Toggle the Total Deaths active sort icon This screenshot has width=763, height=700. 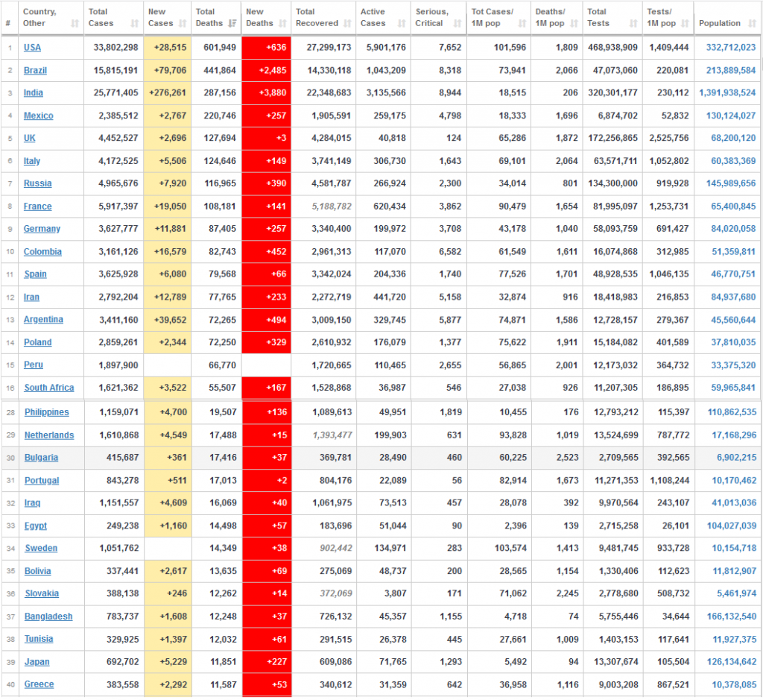[232, 24]
